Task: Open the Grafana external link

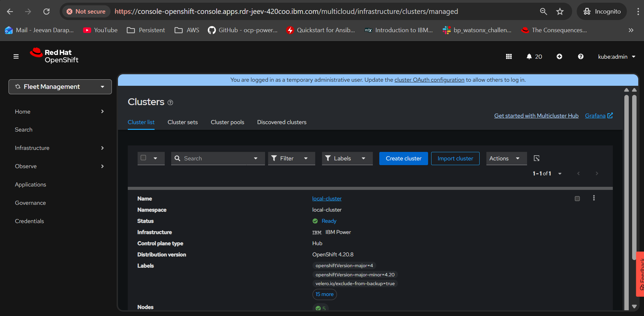Action: pos(599,116)
